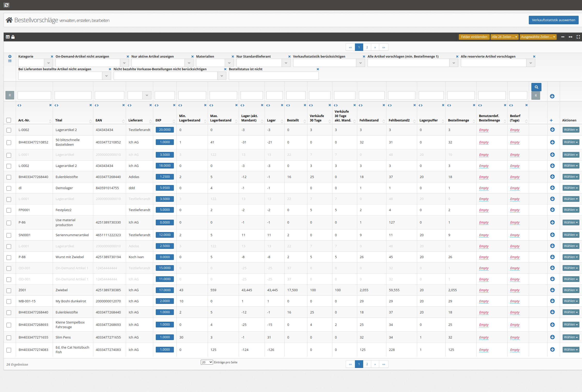Click the filter list icon on the left
Viewport: 582px width, 392px height.
tap(10, 61)
